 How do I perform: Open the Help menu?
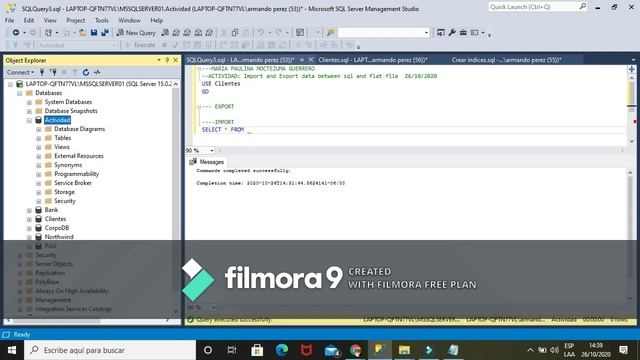(156, 20)
